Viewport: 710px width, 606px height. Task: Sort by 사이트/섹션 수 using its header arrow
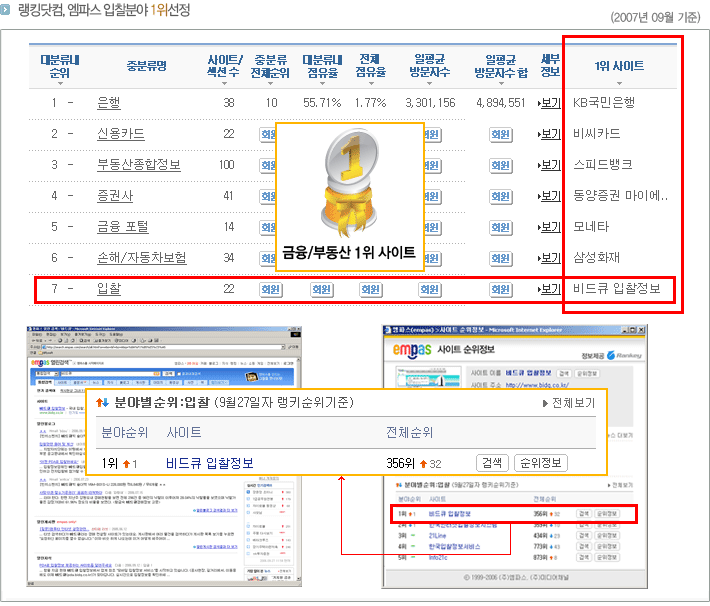[x=224, y=83]
